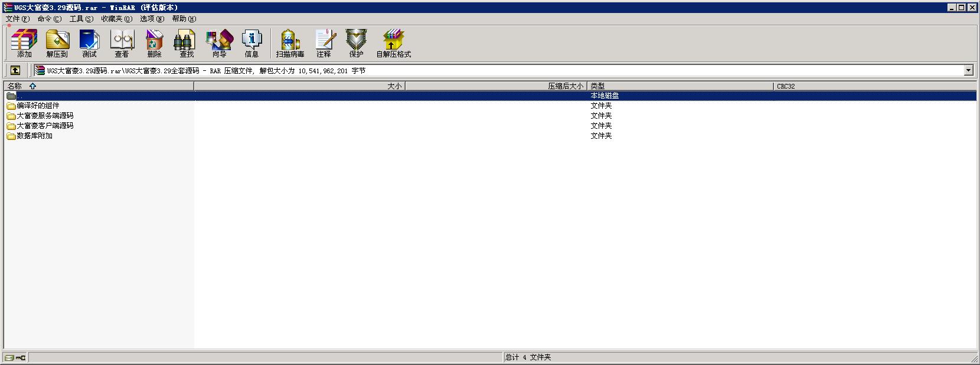Open the 查看 (View) tool
Screen dimensions: 980x365
click(x=122, y=44)
